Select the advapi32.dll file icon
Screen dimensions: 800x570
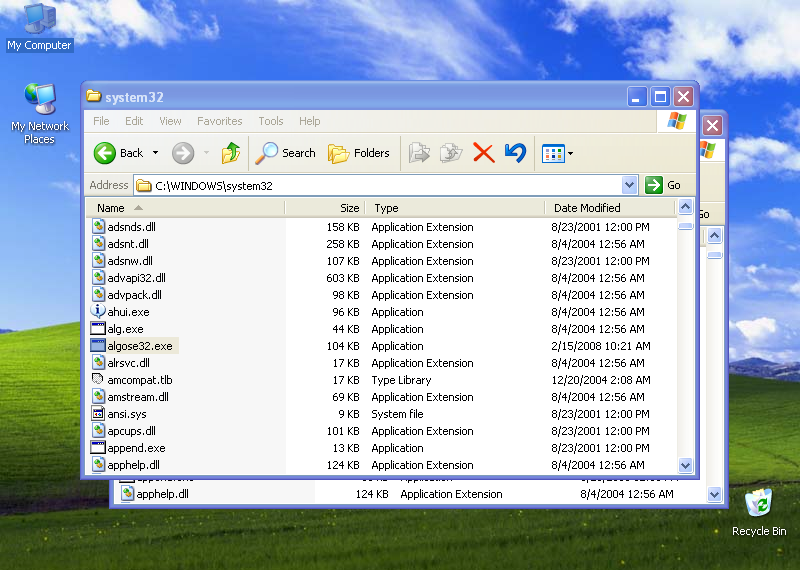(98, 277)
